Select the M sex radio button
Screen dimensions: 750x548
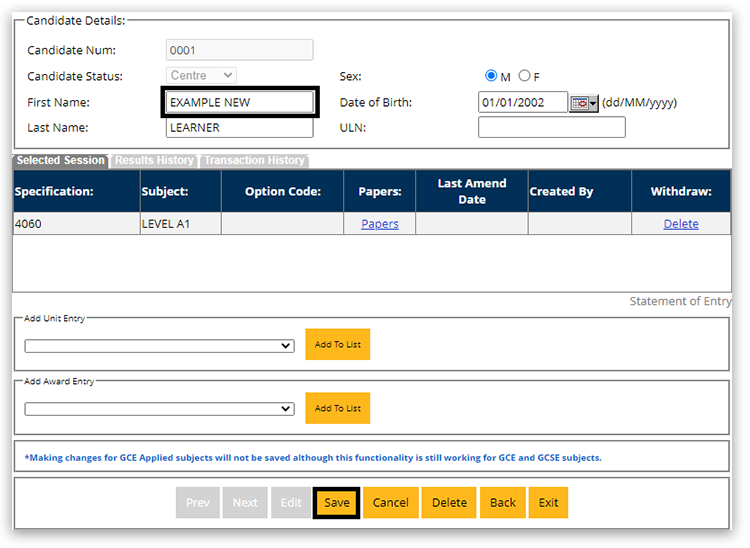[x=491, y=76]
